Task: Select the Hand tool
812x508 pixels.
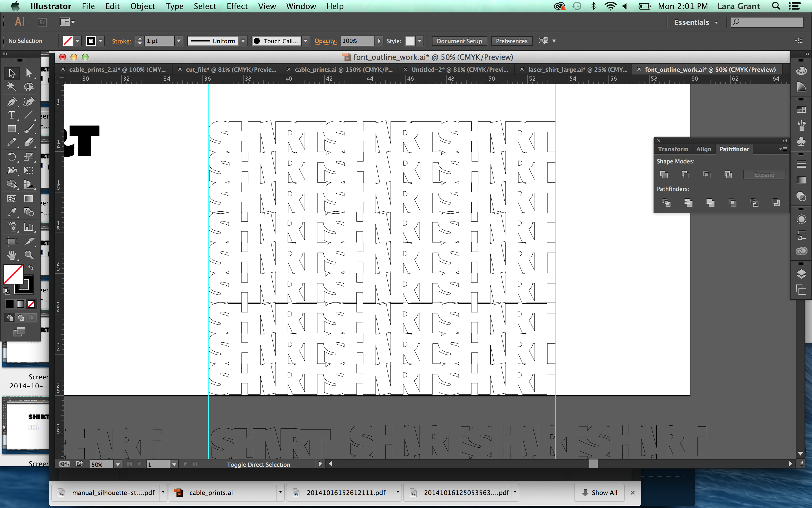Action: tap(12, 255)
